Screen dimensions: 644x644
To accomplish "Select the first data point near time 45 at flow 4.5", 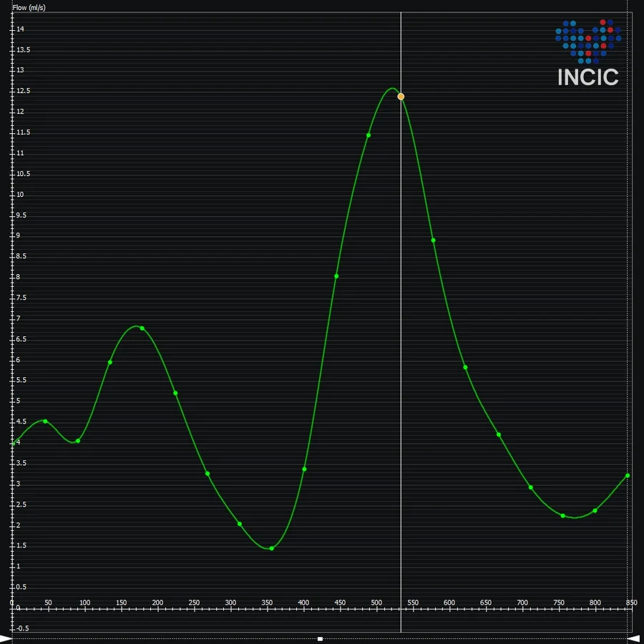I will [45, 421].
